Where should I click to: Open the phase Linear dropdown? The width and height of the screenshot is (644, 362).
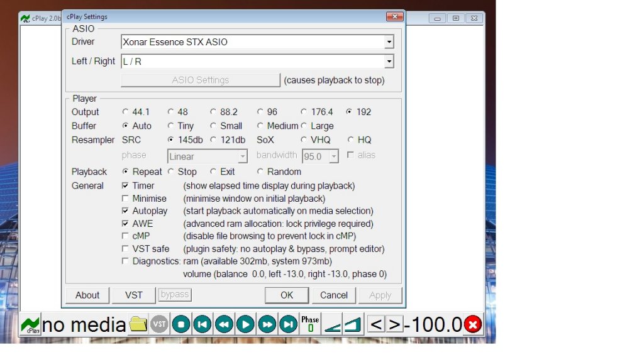(x=242, y=156)
